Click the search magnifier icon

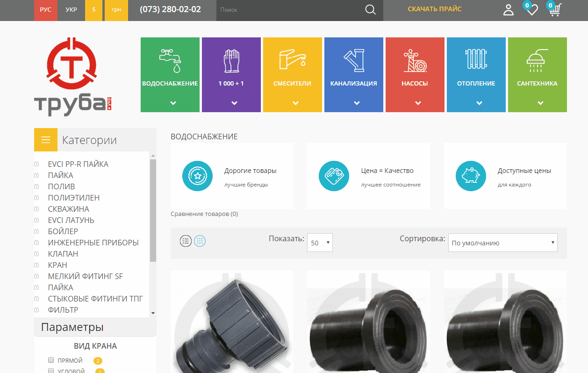(370, 10)
